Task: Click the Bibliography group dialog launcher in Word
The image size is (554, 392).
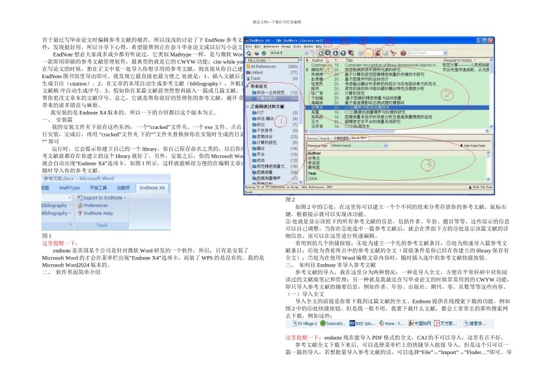Action: click(71, 225)
